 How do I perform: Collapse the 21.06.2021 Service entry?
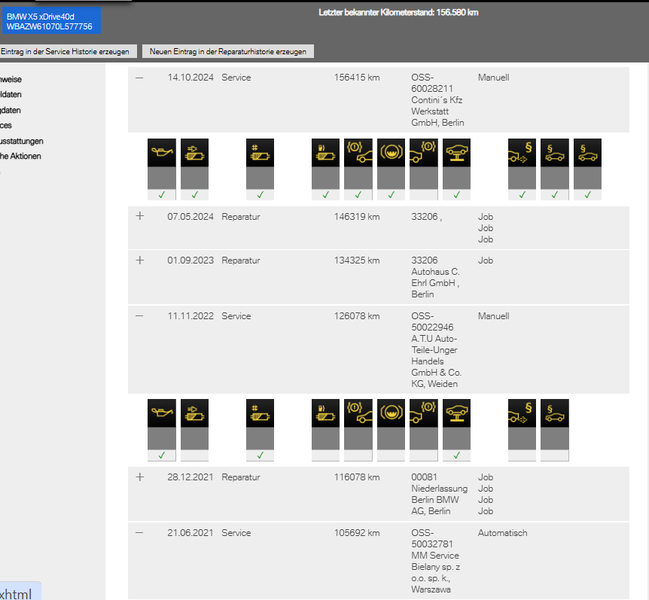pos(139,533)
